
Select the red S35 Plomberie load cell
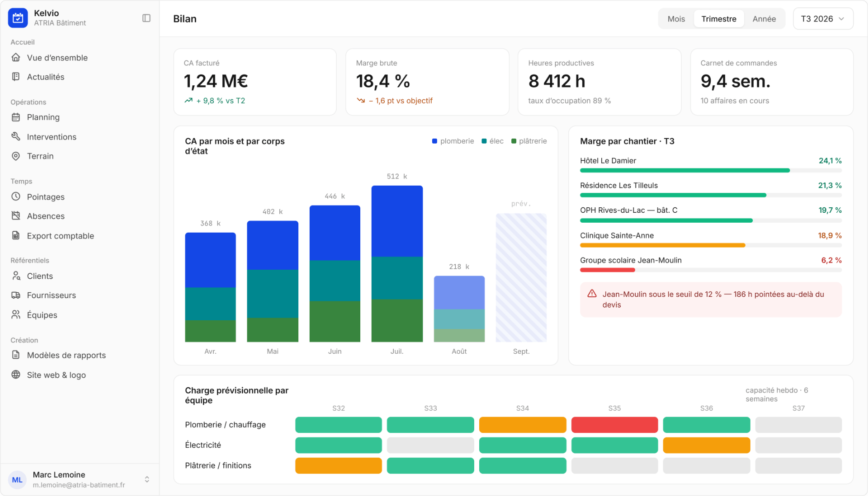pyautogui.click(x=614, y=425)
